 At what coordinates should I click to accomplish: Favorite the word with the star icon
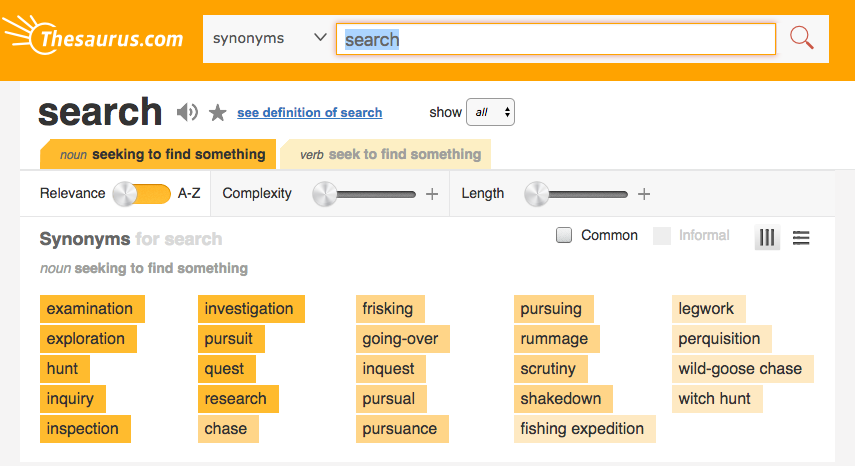point(218,113)
